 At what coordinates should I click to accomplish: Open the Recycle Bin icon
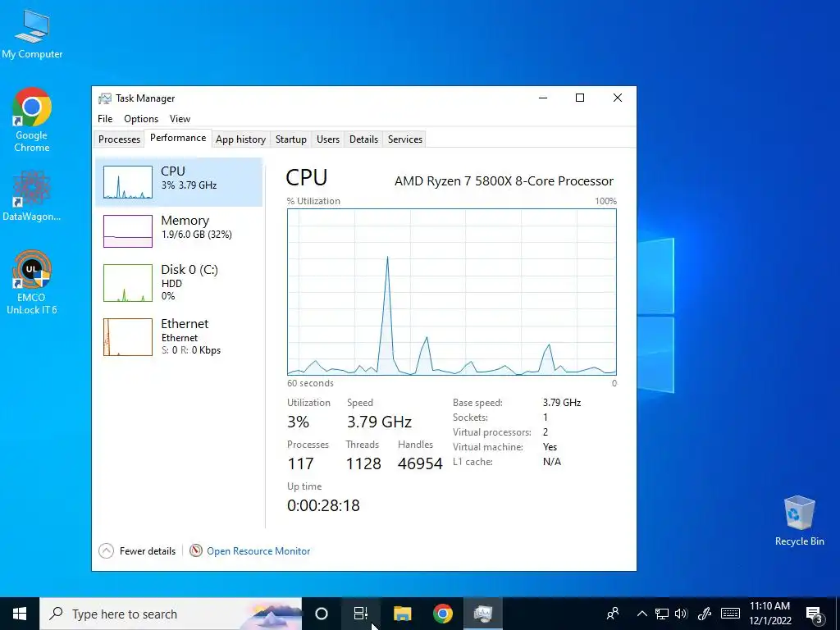pos(799,521)
